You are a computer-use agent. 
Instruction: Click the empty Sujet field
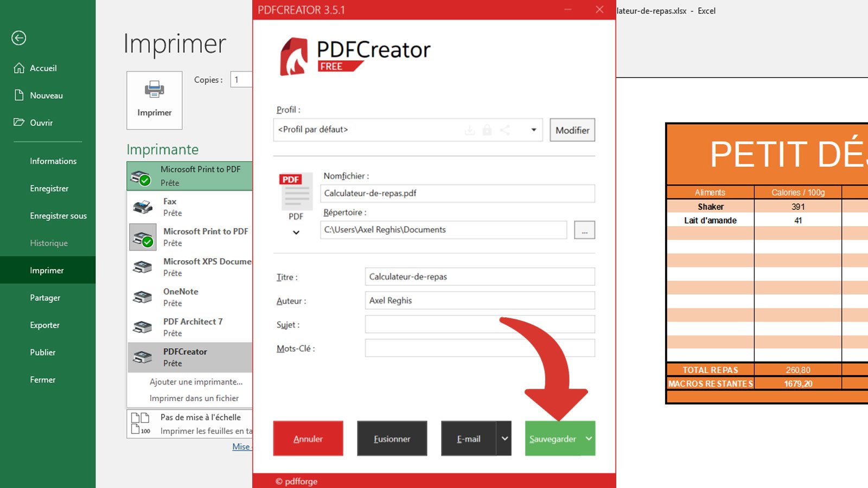point(480,324)
